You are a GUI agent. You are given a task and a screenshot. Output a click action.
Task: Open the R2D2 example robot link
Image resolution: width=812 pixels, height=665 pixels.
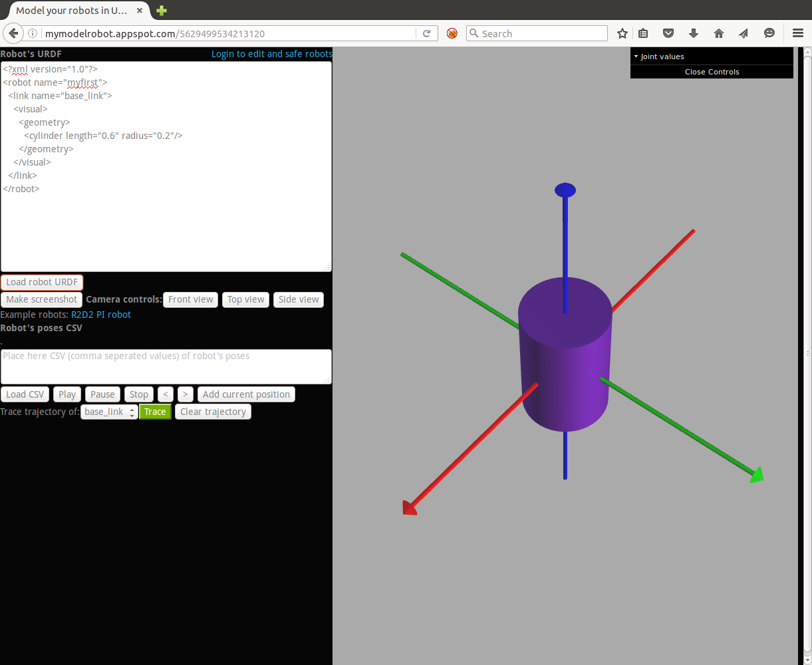click(x=82, y=315)
